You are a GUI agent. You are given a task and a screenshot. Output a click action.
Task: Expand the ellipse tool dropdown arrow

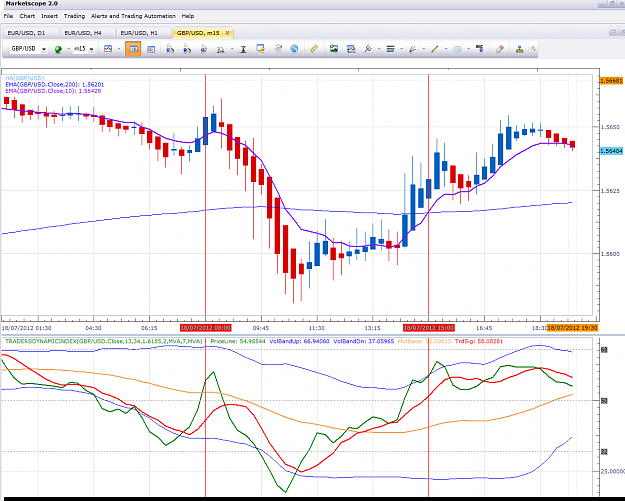point(468,49)
